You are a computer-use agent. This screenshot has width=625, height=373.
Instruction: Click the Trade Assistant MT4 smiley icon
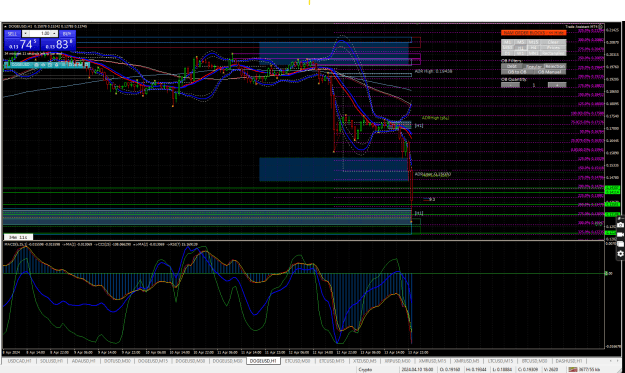click(600, 26)
